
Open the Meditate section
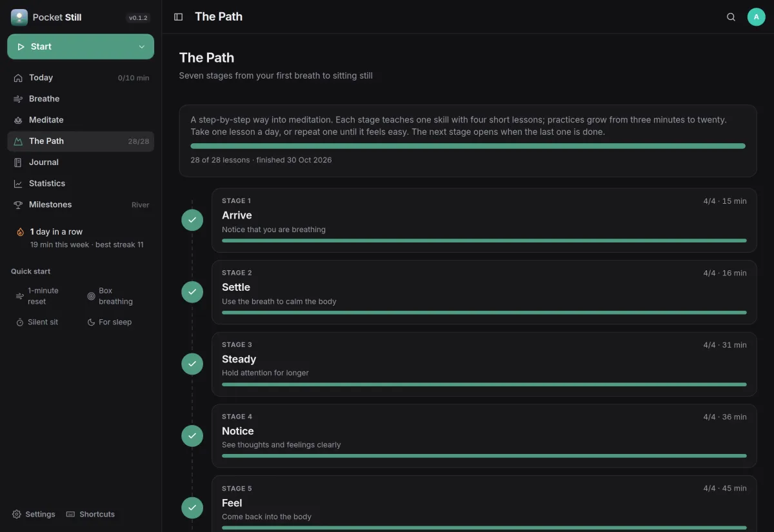click(81, 120)
